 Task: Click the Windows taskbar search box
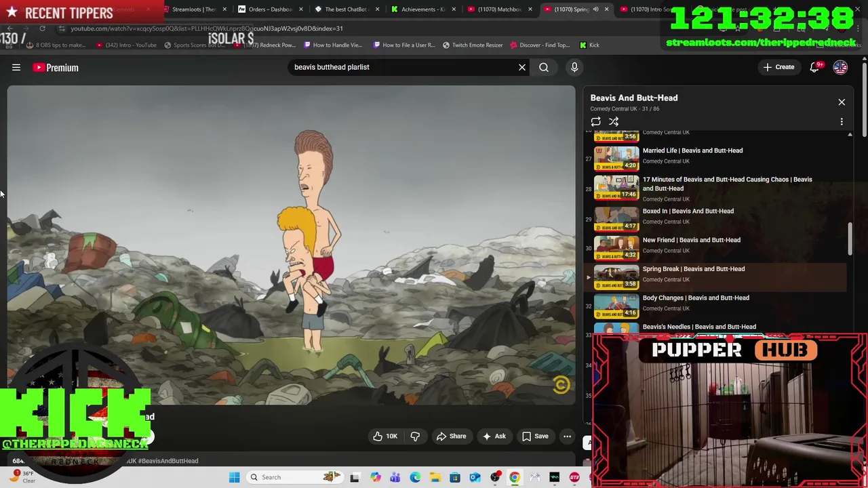click(294, 477)
